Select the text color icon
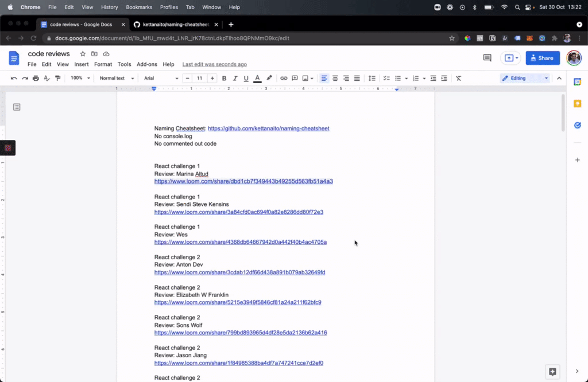This screenshot has width=588, height=382. (x=258, y=78)
